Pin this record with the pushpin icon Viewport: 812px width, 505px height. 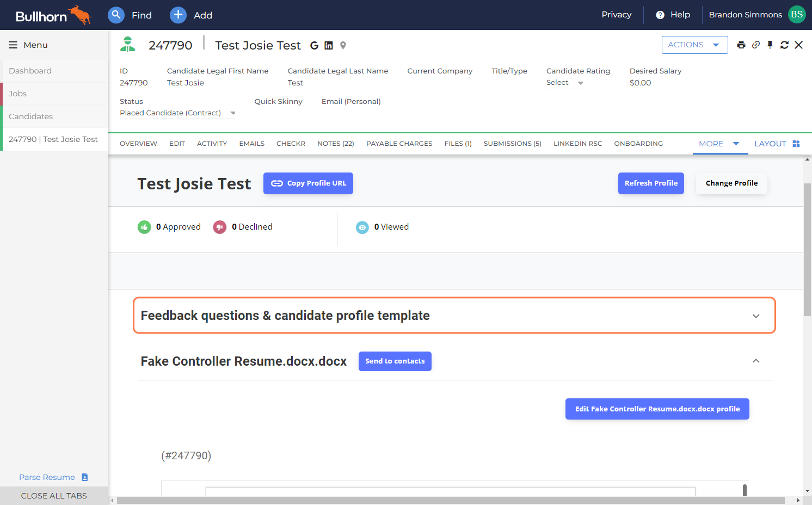click(x=770, y=45)
